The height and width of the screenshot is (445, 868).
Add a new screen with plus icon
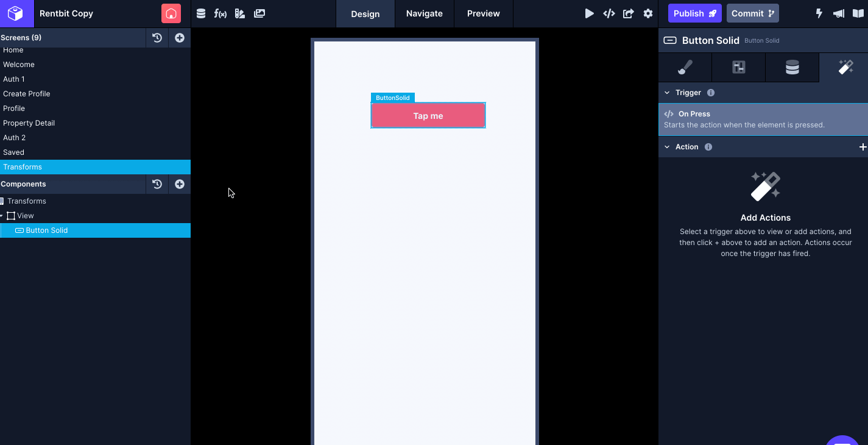tap(180, 38)
